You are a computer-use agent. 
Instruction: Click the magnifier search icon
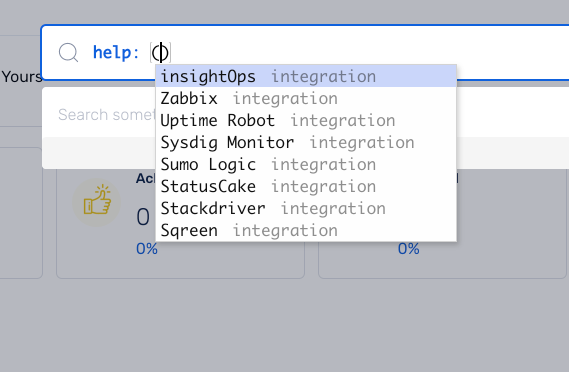coord(69,53)
